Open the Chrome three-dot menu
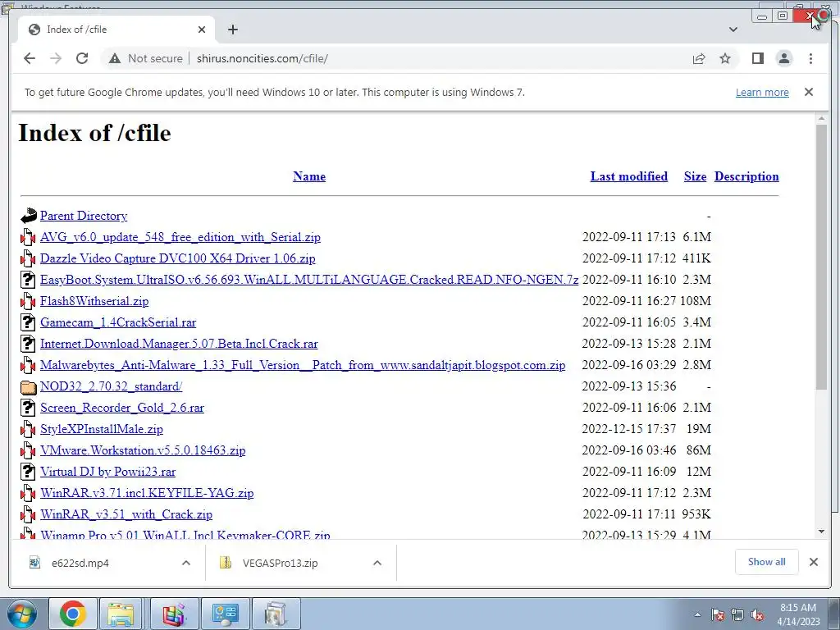 point(810,58)
